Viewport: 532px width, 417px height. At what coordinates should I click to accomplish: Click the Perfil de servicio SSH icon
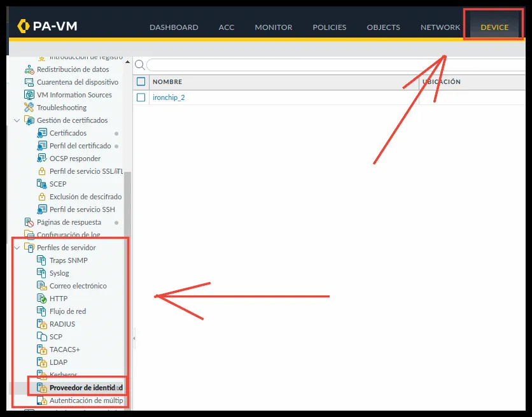42,209
